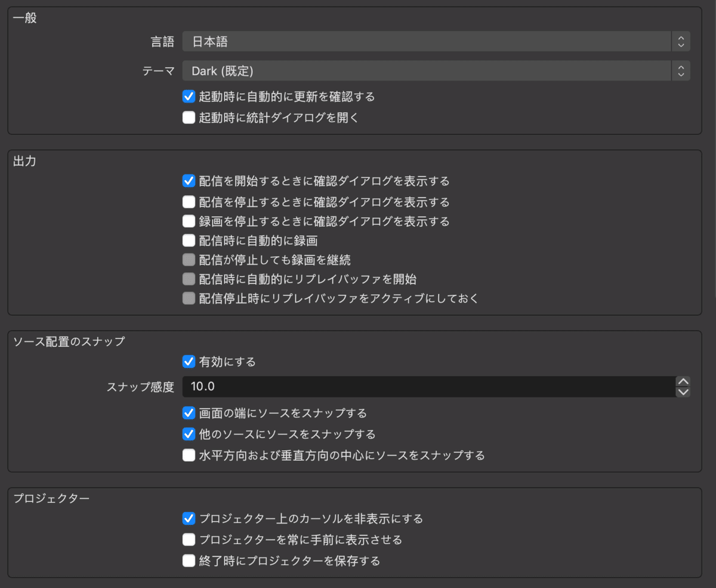Toggle 配信が停止しても録画を継続 checkbox
The height and width of the screenshot is (588, 716).
(189, 260)
